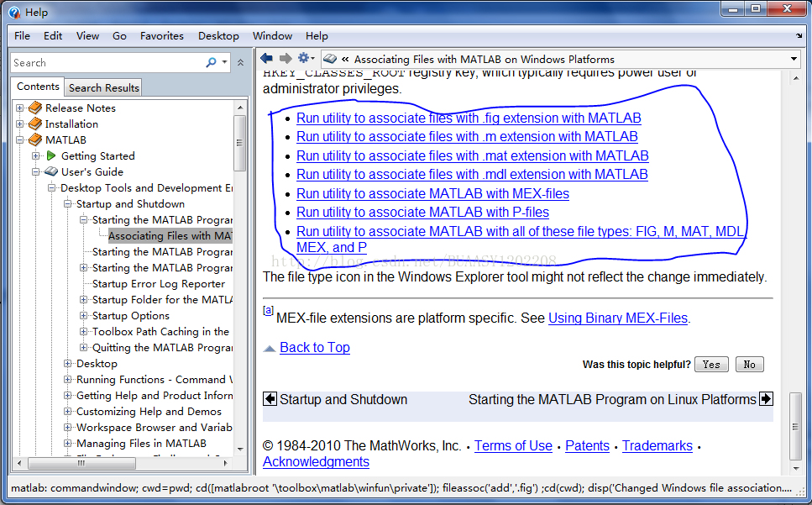Viewport: 812px width, 505px height.
Task: Open the File menu
Action: 22,36
